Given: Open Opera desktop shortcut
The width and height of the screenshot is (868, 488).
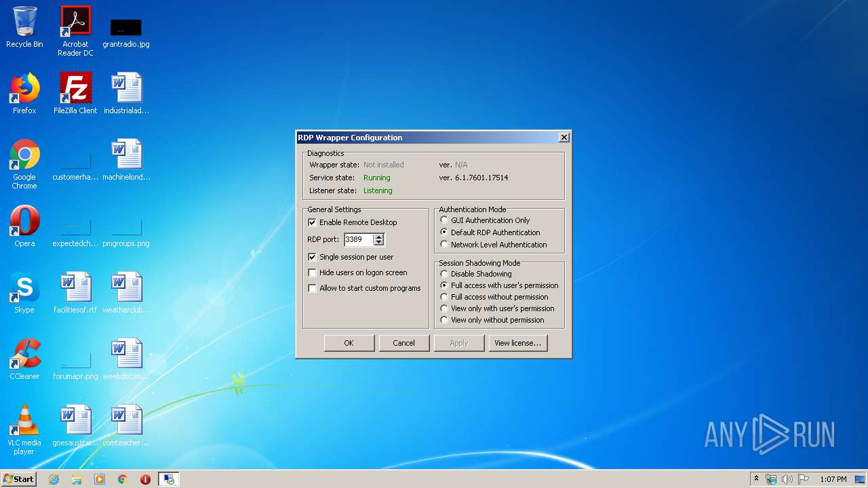Looking at the screenshot, I should (x=24, y=226).
